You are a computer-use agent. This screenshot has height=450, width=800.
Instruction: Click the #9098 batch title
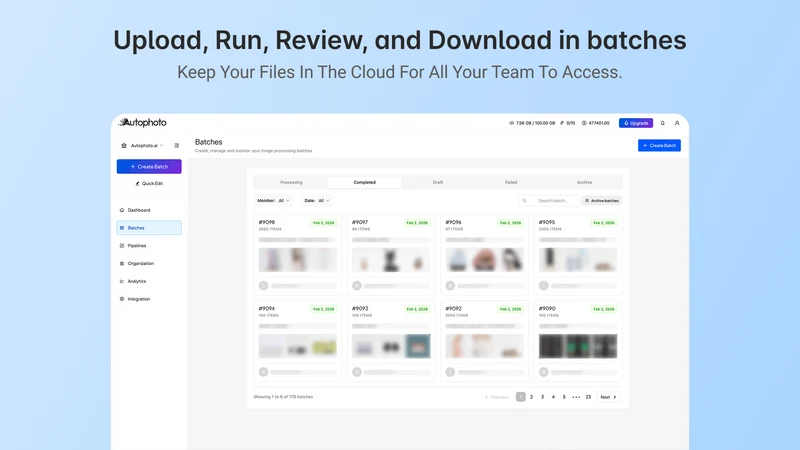(266, 222)
